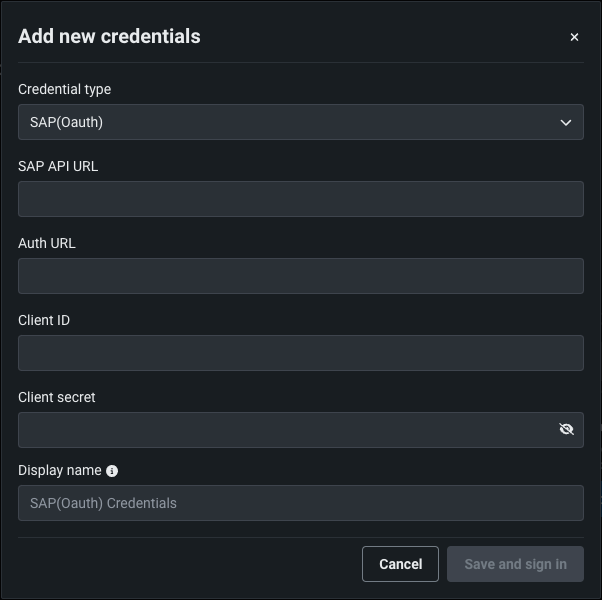
Task: Click the Credential type label
Action: point(64,89)
